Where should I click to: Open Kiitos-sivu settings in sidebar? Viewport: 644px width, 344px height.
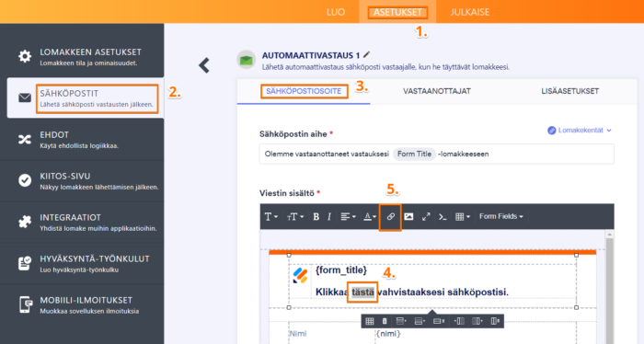coord(82,180)
